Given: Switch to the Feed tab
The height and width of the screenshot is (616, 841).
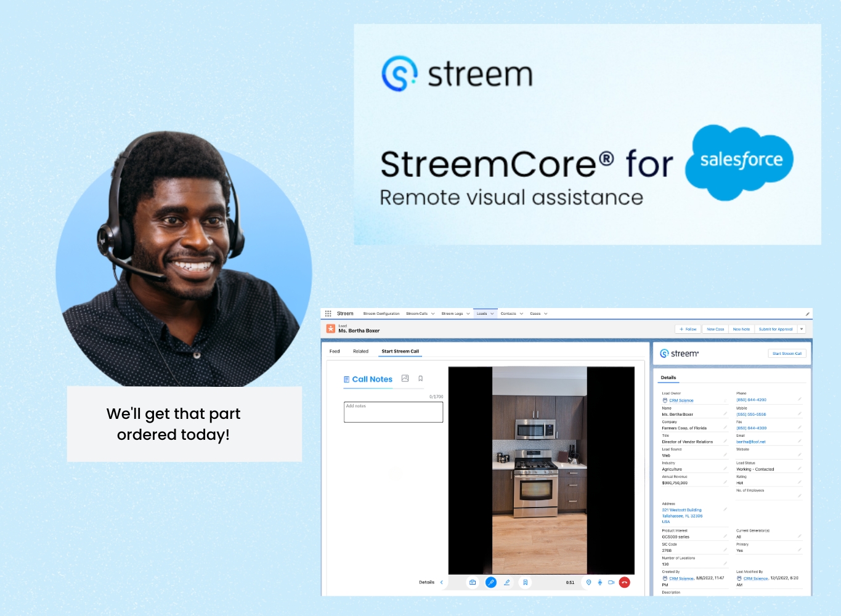Looking at the screenshot, I should click(335, 351).
